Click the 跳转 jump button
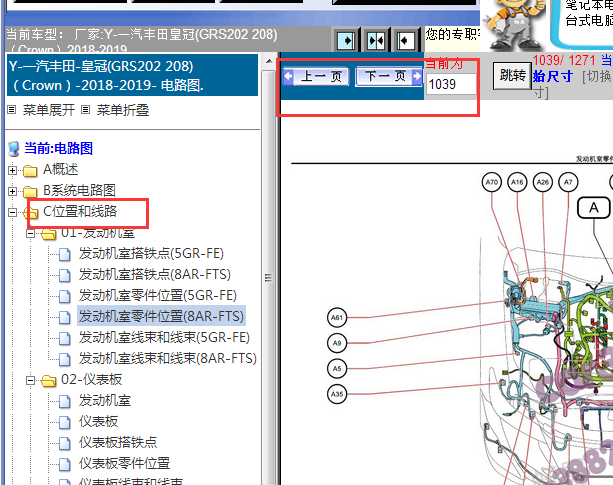 pos(513,75)
